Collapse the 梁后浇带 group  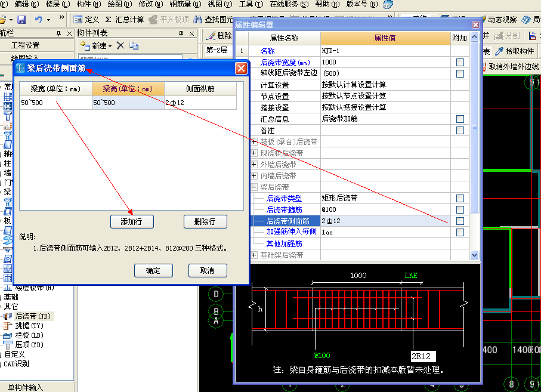pos(254,187)
